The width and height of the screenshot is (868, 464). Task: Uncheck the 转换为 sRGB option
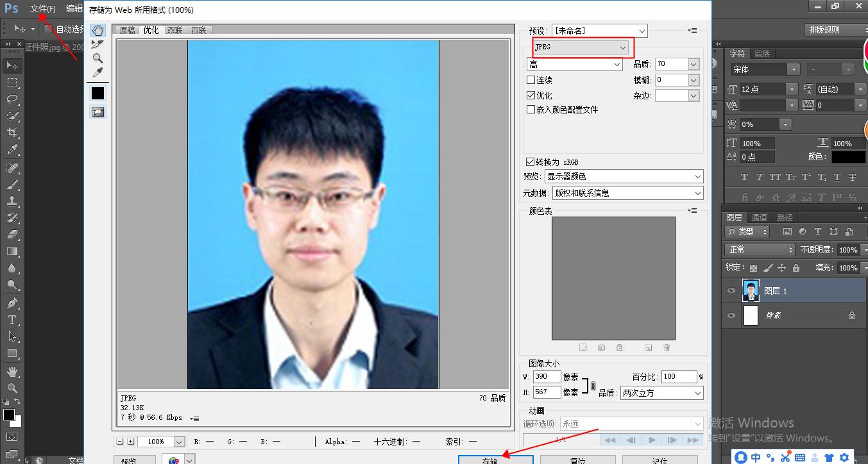(x=531, y=162)
